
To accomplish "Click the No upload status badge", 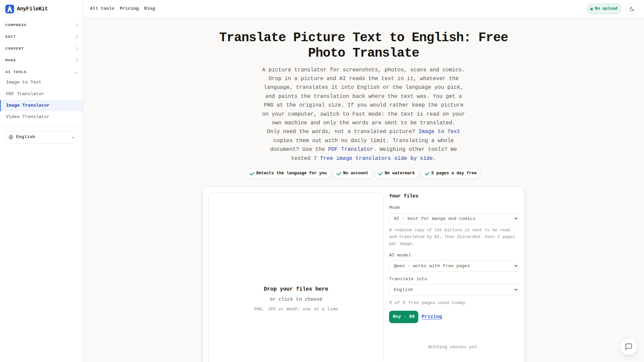I will click(x=604, y=9).
